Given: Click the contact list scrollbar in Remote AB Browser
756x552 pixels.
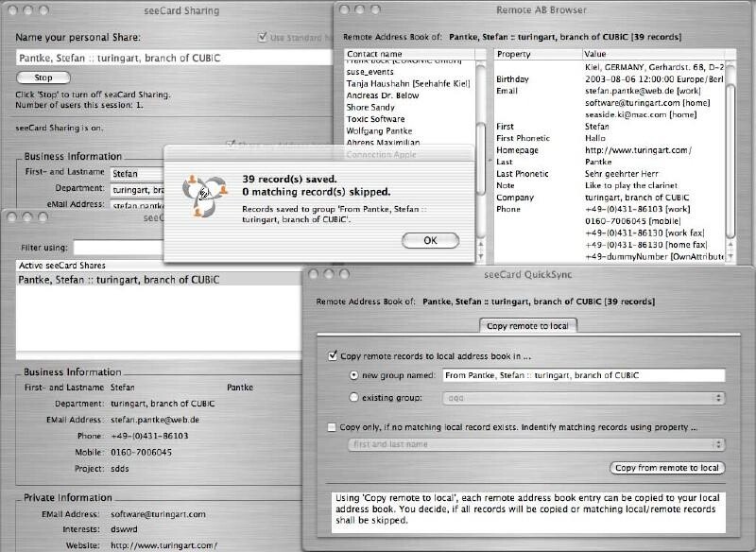Looking at the screenshot, I should coord(481,159).
